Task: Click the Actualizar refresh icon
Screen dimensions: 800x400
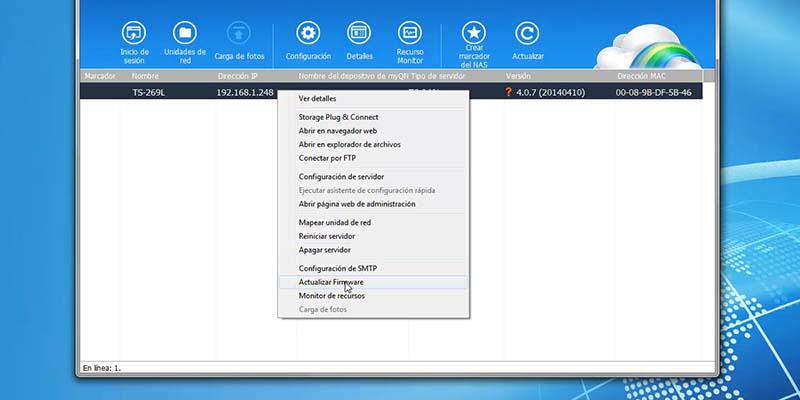Action: (x=527, y=33)
